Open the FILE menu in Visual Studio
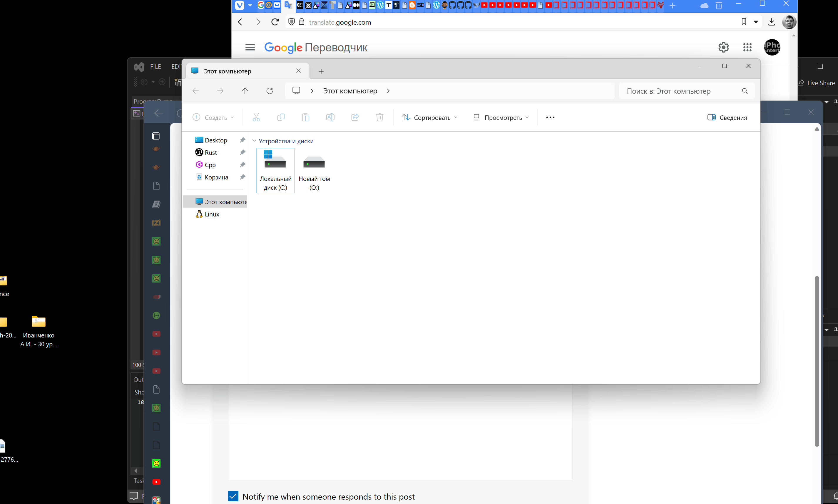 pyautogui.click(x=155, y=67)
